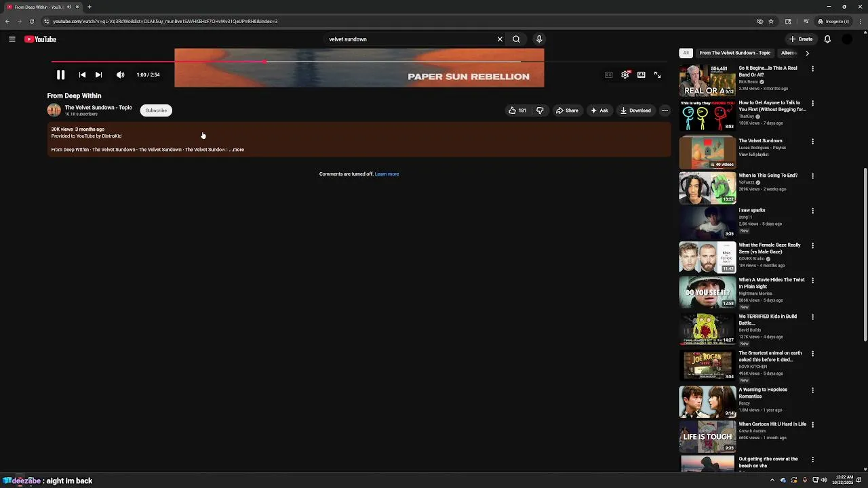Select the partially visible 'Alternative' chip
Viewport: 868px width, 488px height.
[x=789, y=53]
